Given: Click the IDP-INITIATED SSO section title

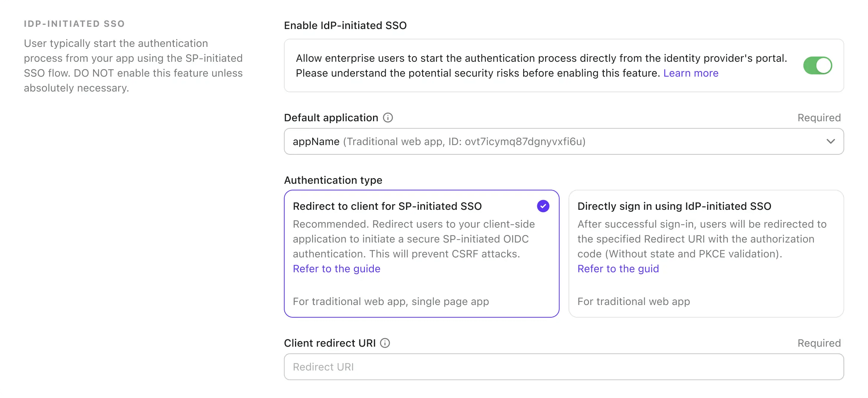Looking at the screenshot, I should click(74, 24).
